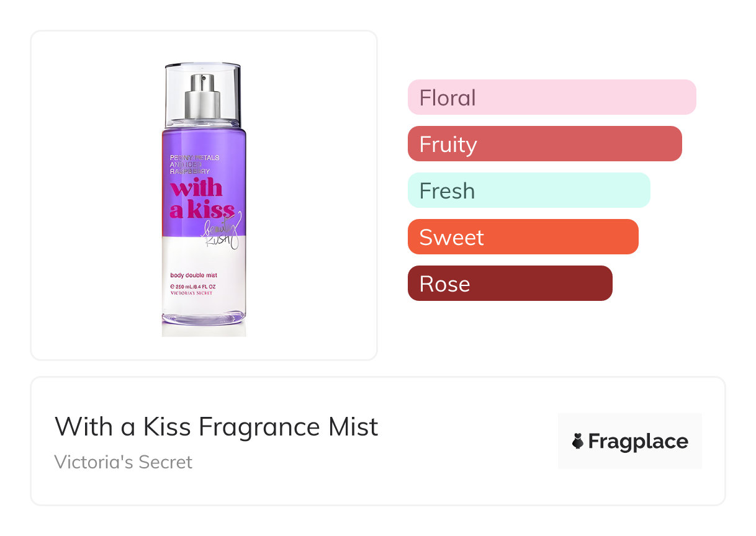Choose the Sweet accord bar
Viewport: 756px width, 536px height.
(523, 237)
